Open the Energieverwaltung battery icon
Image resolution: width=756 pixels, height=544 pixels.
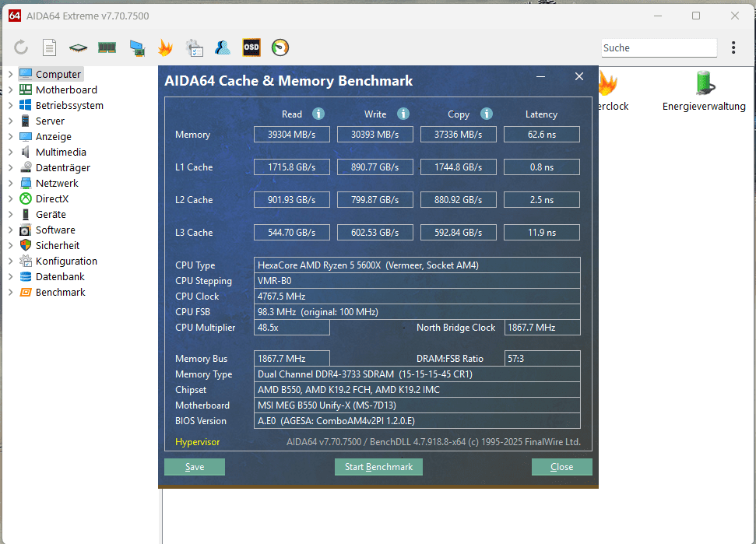click(705, 82)
